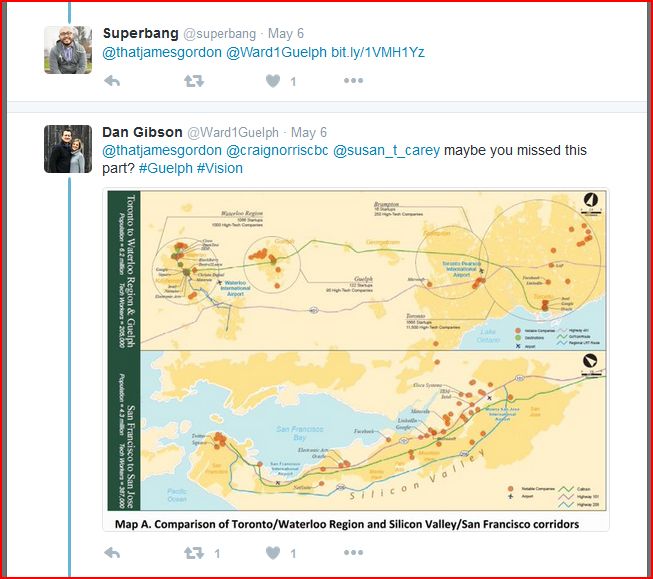Open May 6 timestamp on Dan Gibson's tweet
This screenshot has width=653, height=579.
pos(309,132)
